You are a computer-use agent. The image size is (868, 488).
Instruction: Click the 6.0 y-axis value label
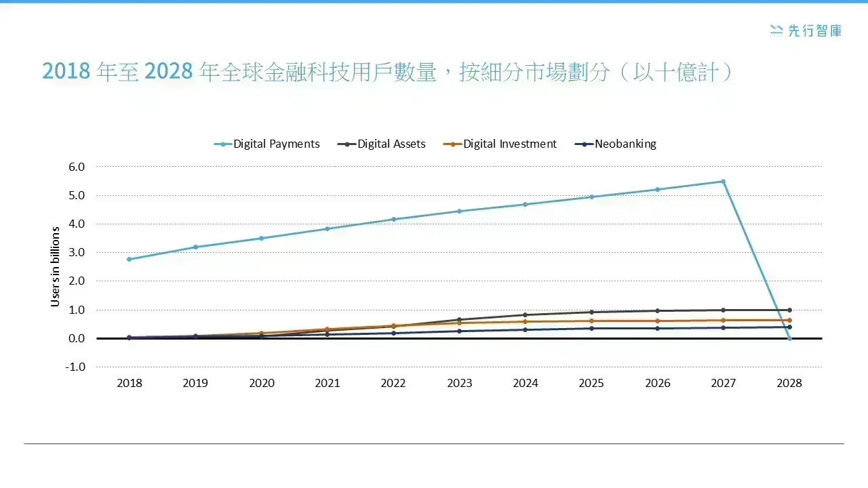77,167
